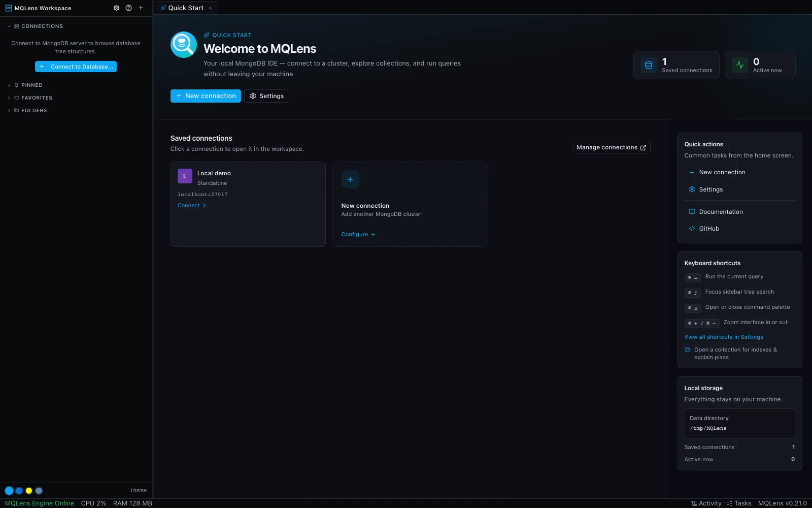Viewport: 812px width, 508px height.
Task: Click the CPU 2% status entry
Action: pos(93,503)
